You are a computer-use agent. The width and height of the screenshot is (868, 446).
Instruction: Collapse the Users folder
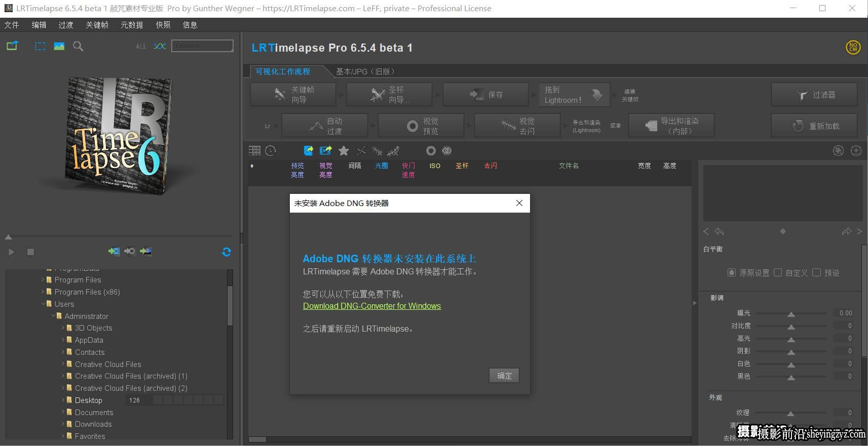[43, 304]
